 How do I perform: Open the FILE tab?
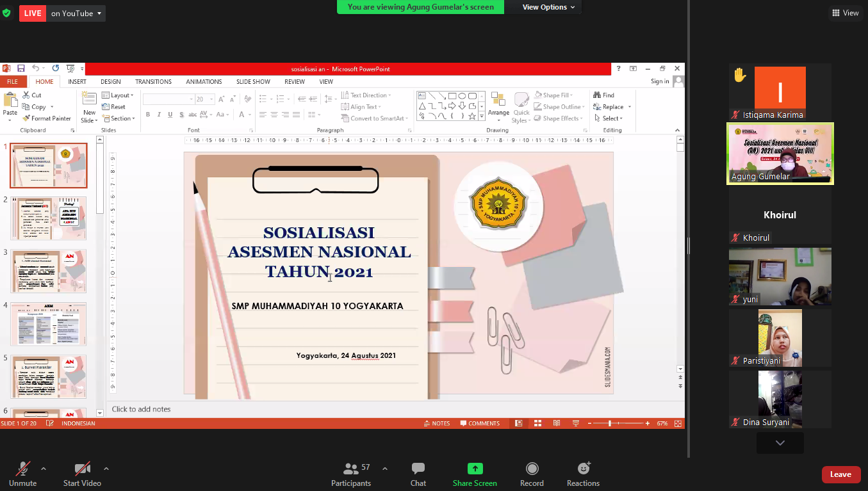point(12,81)
